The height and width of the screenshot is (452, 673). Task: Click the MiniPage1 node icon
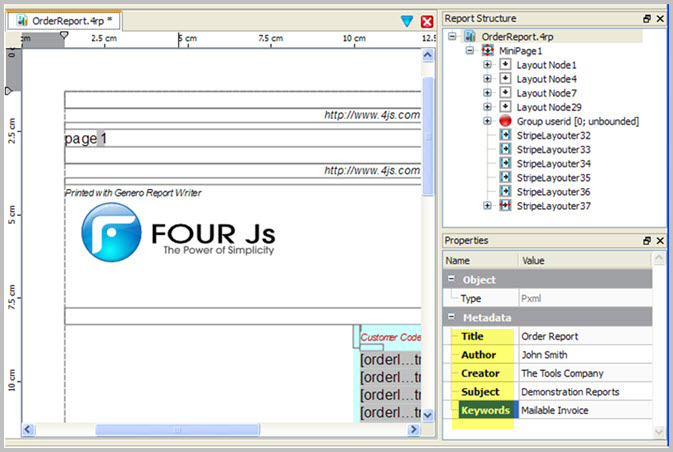[488, 50]
